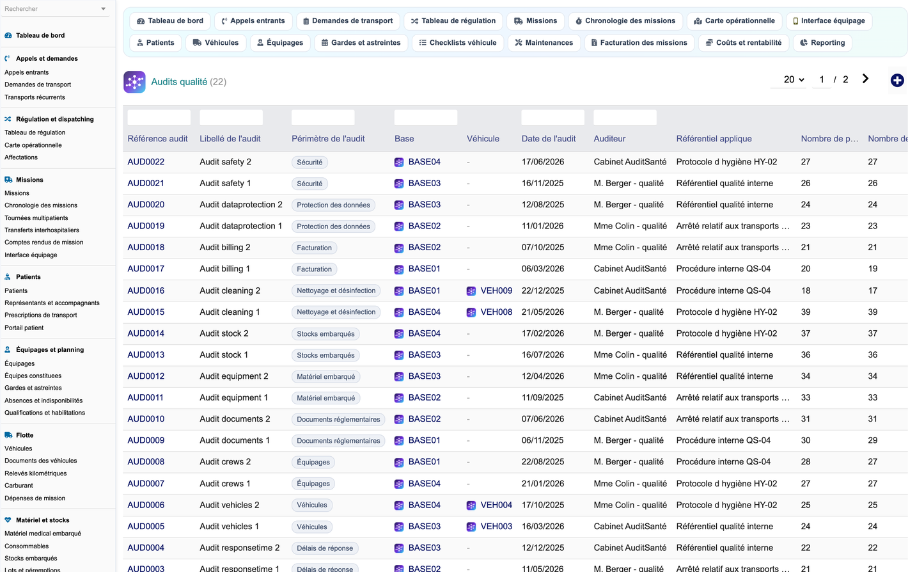Switch to Carte opérationnelle tab
The image size is (924, 572).
pos(735,21)
